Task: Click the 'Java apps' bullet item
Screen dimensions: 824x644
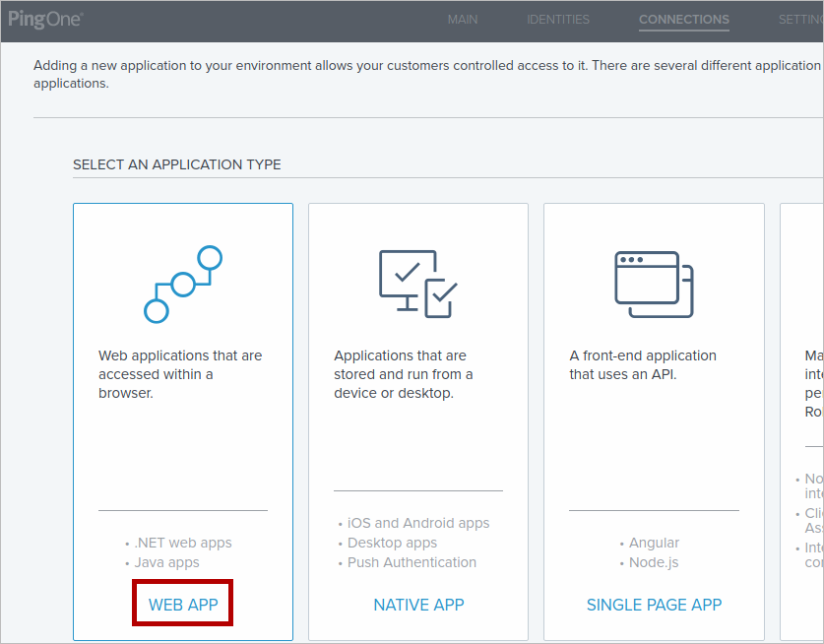Action: coord(166,562)
